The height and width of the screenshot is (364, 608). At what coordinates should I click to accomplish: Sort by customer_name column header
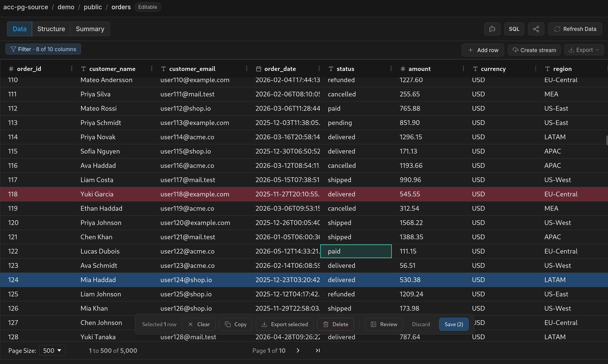pos(112,69)
